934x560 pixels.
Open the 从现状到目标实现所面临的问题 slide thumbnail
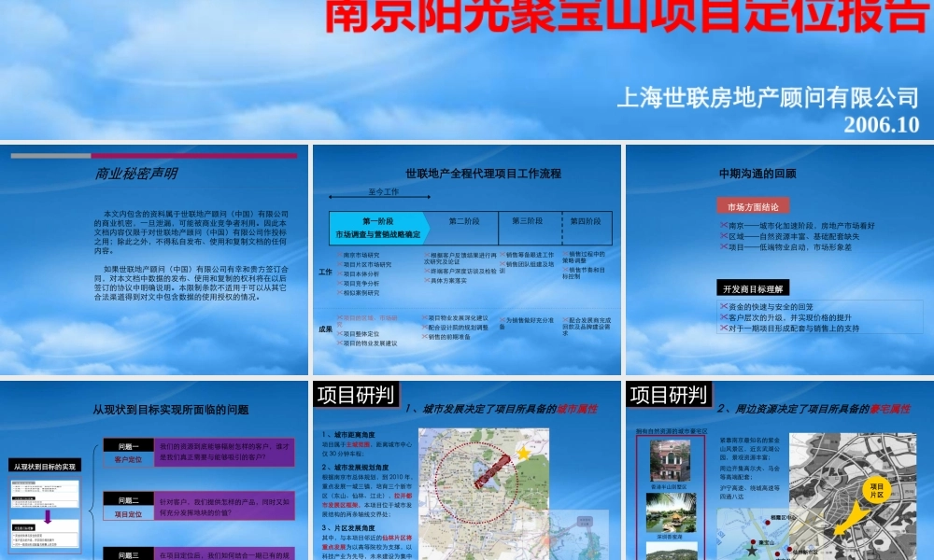pyautogui.click(x=154, y=470)
